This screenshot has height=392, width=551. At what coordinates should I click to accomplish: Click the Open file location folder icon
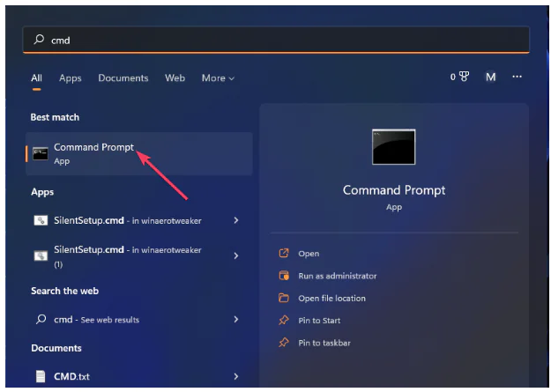tap(284, 298)
